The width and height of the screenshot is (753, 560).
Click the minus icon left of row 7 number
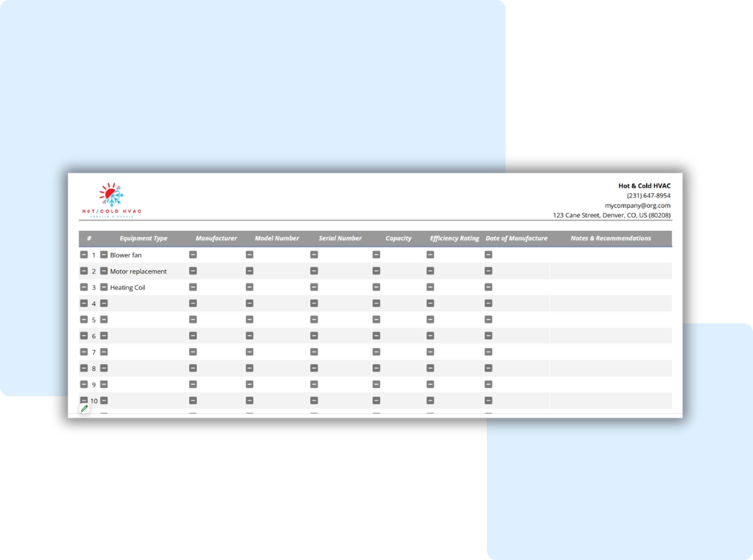coord(84,352)
